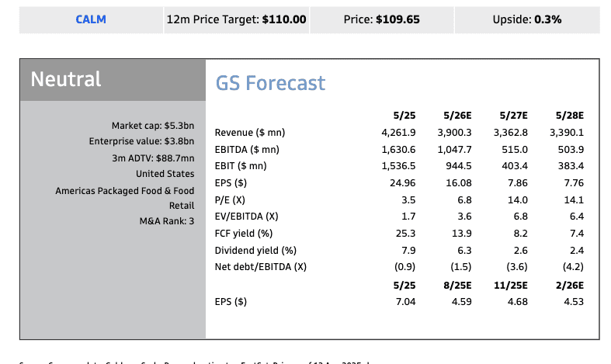Click the Enterprise value $3.8bn text

(142, 141)
